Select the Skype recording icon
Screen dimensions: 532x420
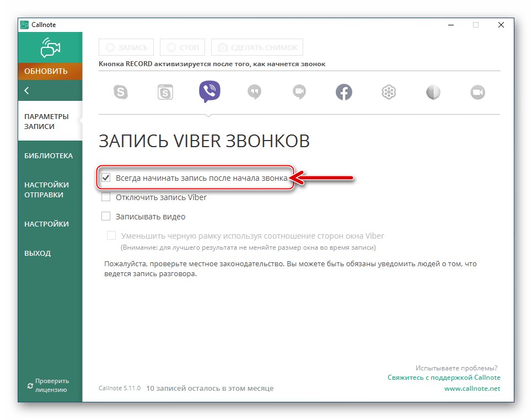(x=120, y=92)
